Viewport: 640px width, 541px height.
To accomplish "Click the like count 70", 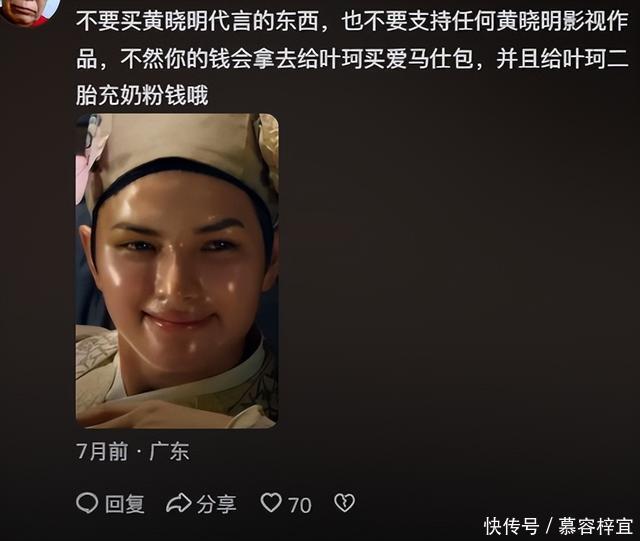I will [300, 505].
